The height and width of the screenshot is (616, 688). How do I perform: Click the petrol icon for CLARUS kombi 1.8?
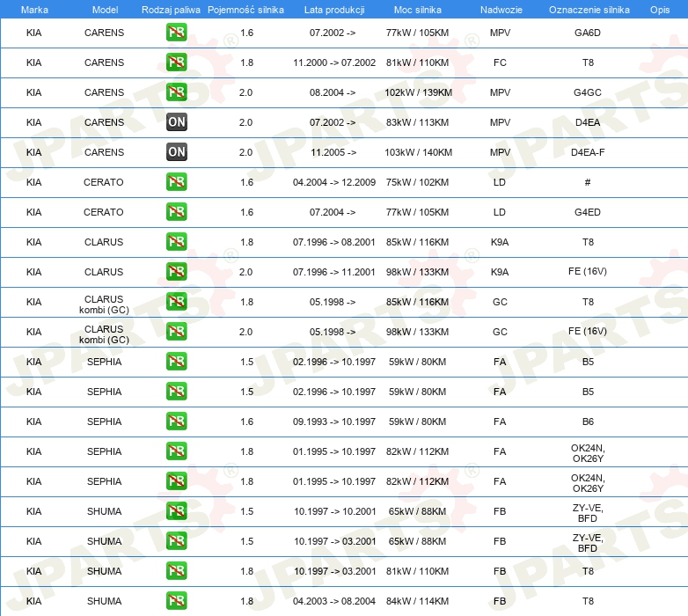[176, 302]
